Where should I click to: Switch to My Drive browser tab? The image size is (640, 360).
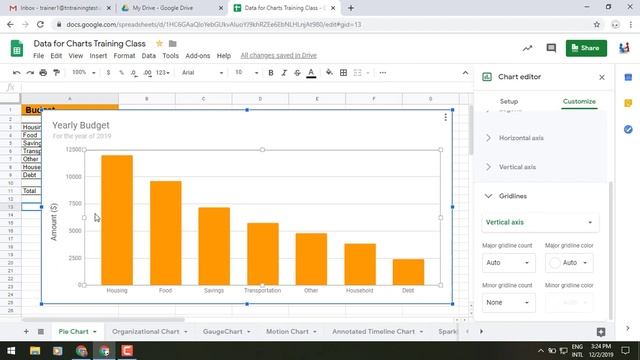[x=171, y=8]
